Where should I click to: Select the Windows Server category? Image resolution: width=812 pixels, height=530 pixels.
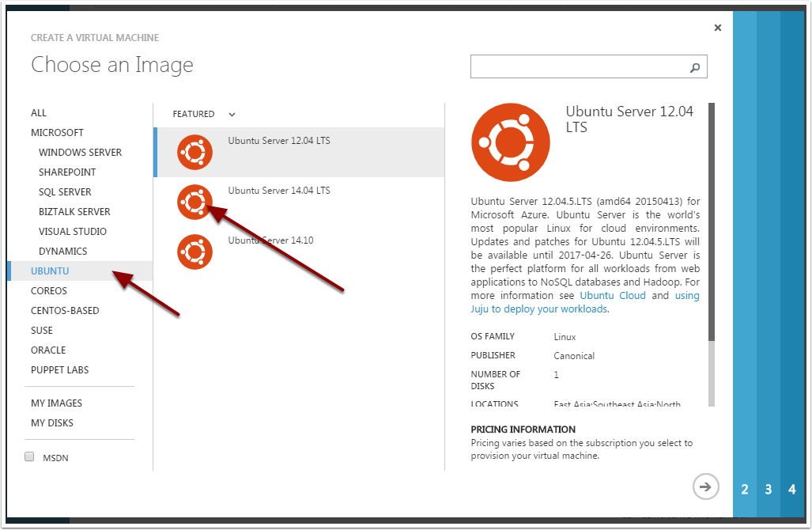[x=80, y=152]
